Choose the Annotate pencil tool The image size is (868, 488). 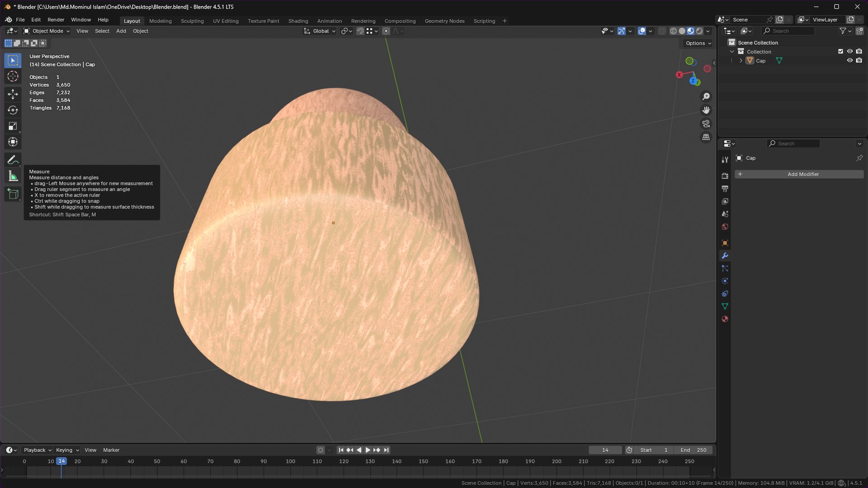[13, 160]
